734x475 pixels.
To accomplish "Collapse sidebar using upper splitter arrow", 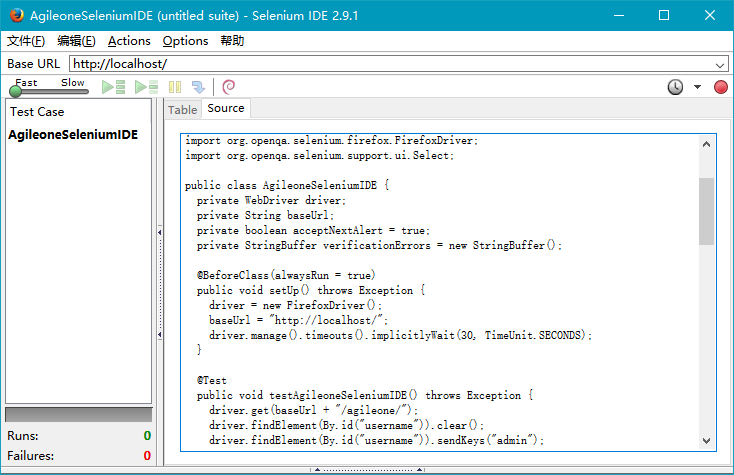I will [160, 232].
